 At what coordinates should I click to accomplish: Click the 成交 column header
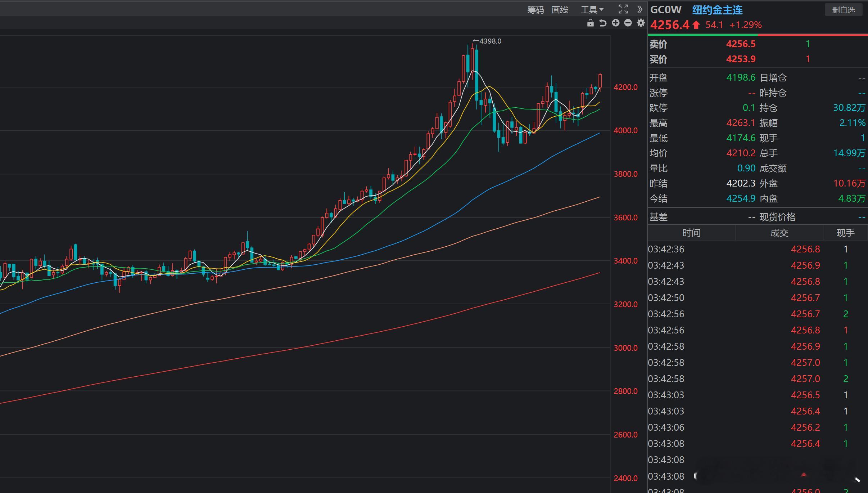779,233
